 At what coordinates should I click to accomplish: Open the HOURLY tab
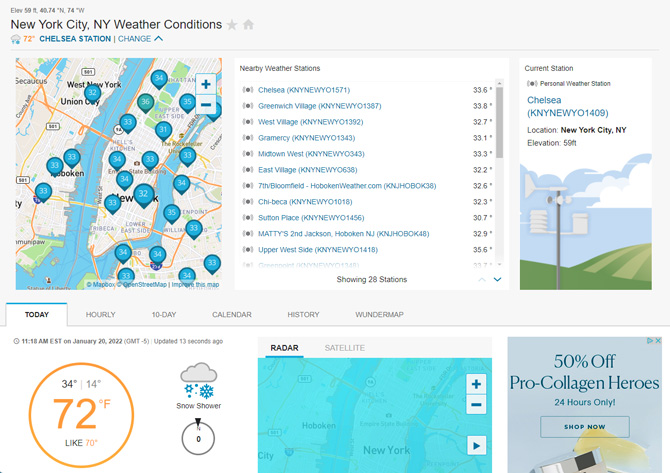(100, 314)
